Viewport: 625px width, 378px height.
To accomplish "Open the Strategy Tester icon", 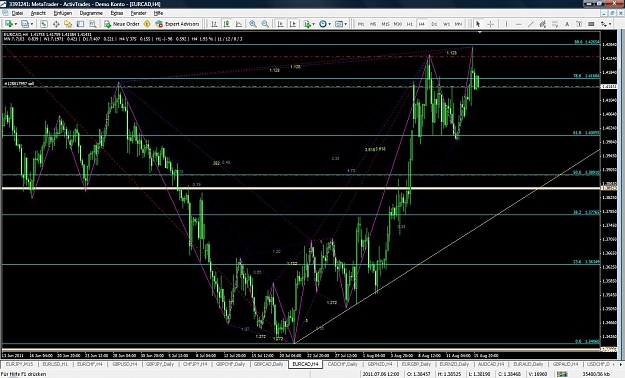I will (x=93, y=24).
